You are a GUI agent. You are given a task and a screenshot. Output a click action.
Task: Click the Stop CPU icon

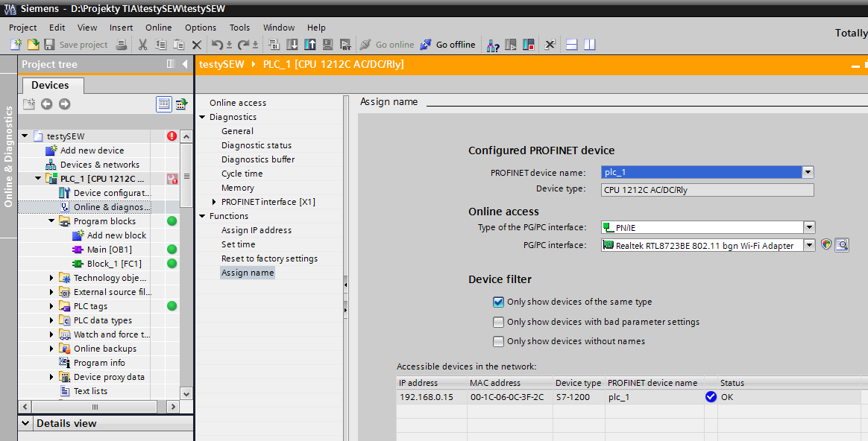pyautogui.click(x=529, y=44)
